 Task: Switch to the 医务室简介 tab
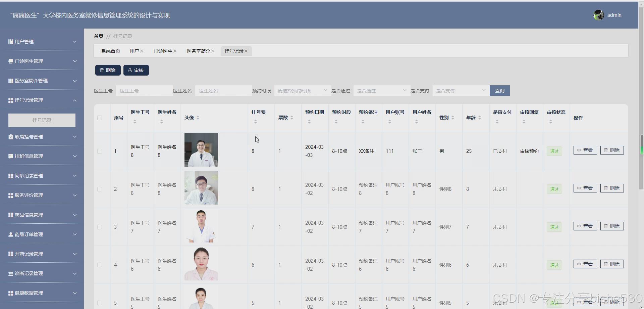tap(199, 51)
